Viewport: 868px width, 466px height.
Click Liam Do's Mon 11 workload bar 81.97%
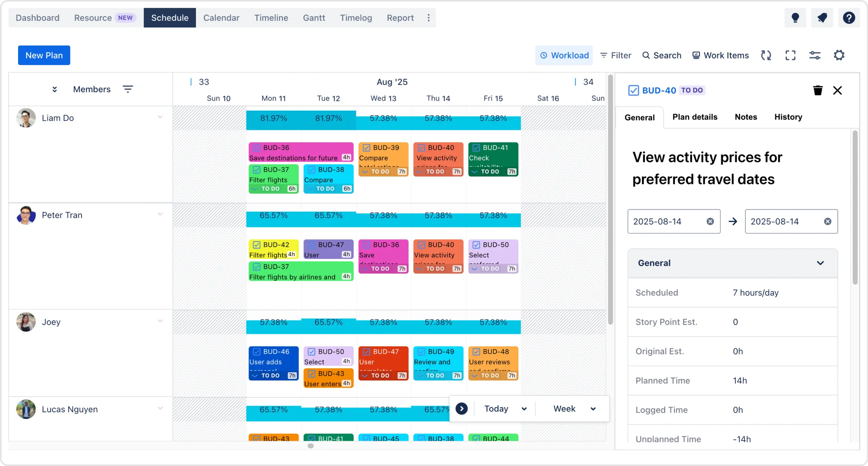274,120
